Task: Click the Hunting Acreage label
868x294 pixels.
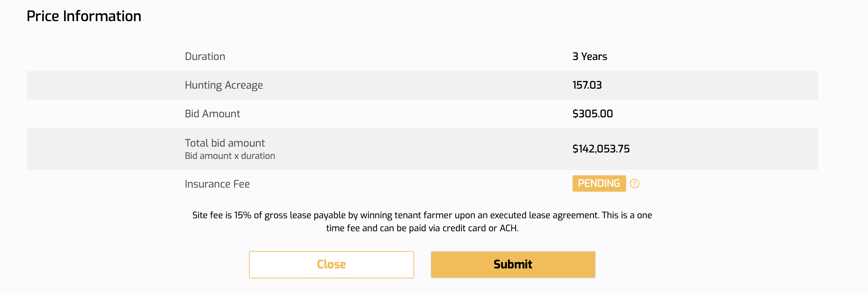Action: click(x=224, y=85)
